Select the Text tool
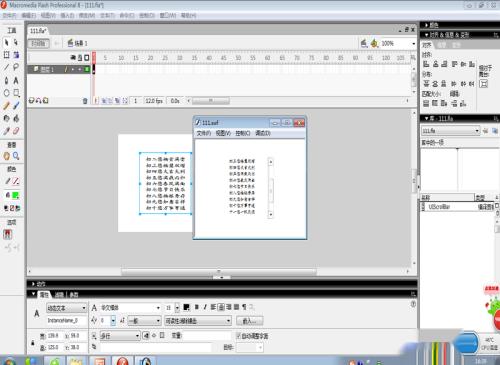Viewport: 500px width, 365px height. (x=16, y=80)
